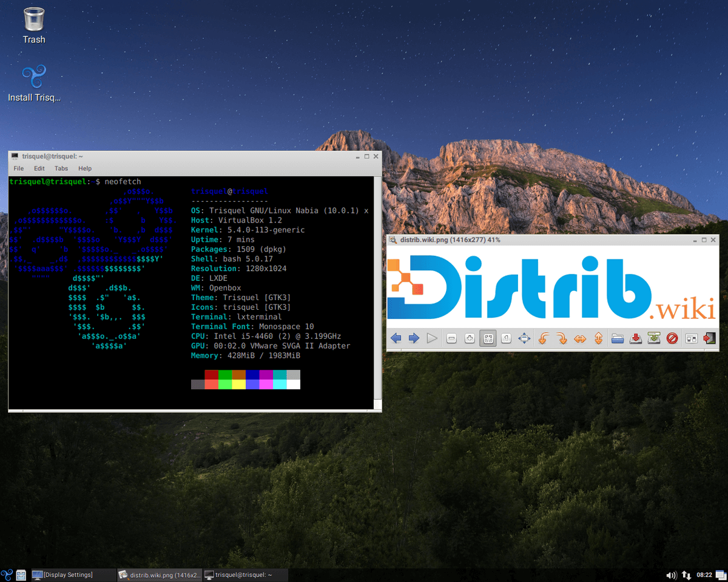Start slideshow in image viewer
The height and width of the screenshot is (582, 728).
pos(432,338)
